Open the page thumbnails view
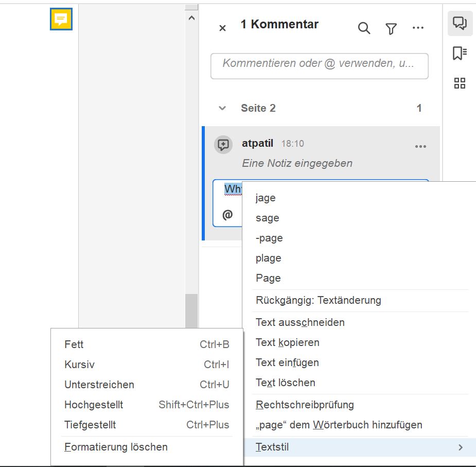This screenshot has width=476, height=467. tap(460, 82)
